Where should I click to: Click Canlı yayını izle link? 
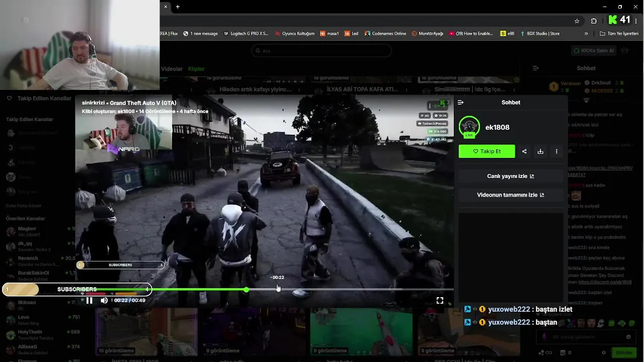click(511, 176)
